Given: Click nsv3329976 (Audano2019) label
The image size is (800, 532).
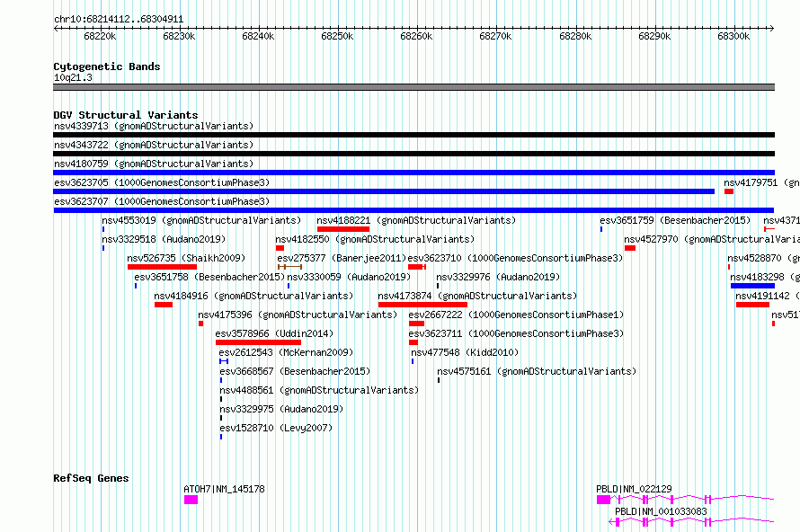Looking at the screenshot, I should click(x=499, y=277).
